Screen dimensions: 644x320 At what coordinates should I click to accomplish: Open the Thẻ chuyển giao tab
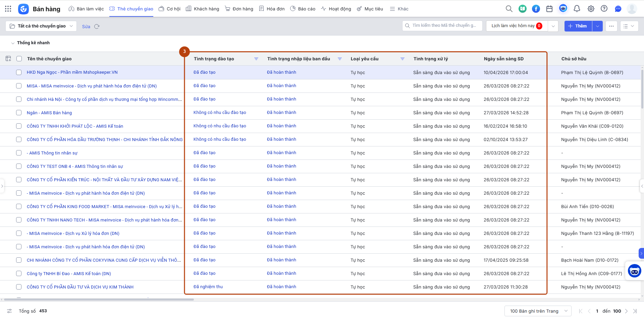click(x=131, y=9)
